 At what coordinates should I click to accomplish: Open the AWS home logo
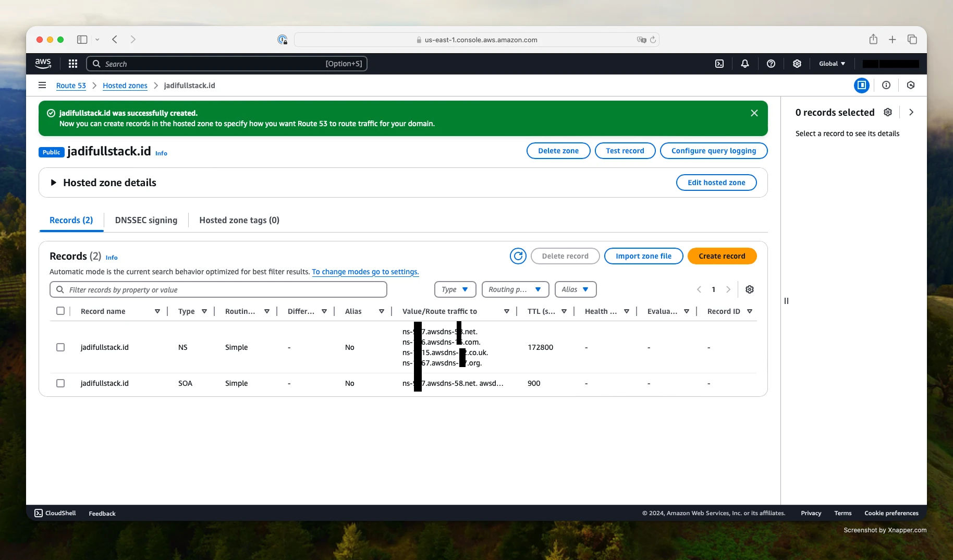click(43, 64)
